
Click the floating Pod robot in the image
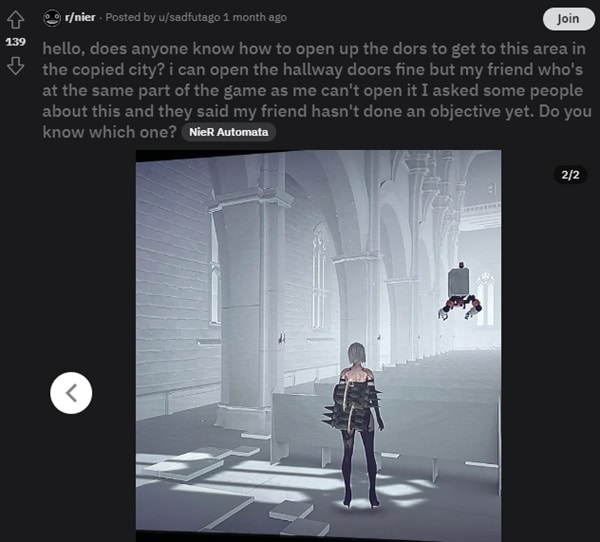click(460, 292)
